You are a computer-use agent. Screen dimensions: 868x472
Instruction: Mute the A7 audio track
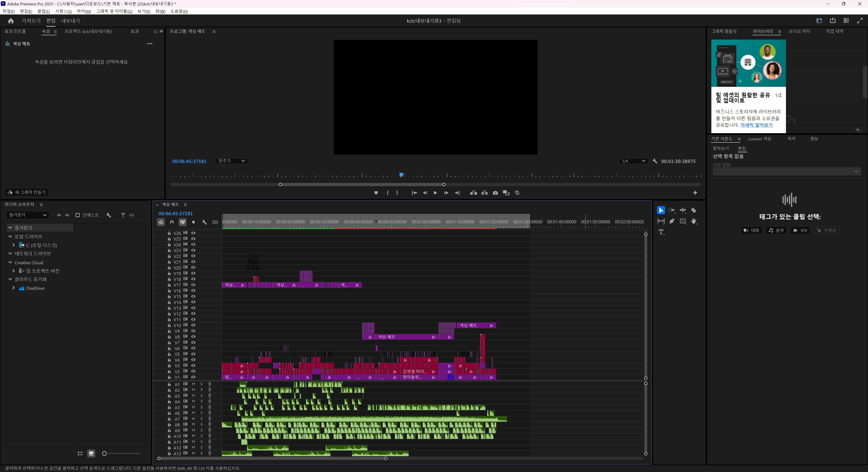point(193,419)
